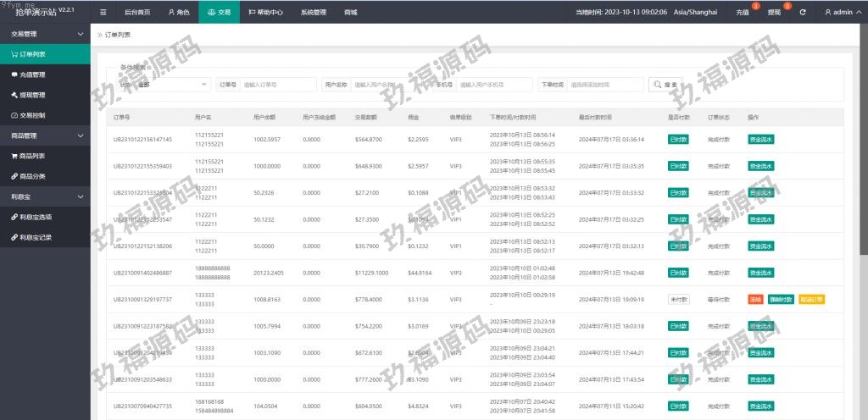Viewport: 868px width, 420px height.
Task: Open 提现 notifications with red badge
Action: [774, 13]
